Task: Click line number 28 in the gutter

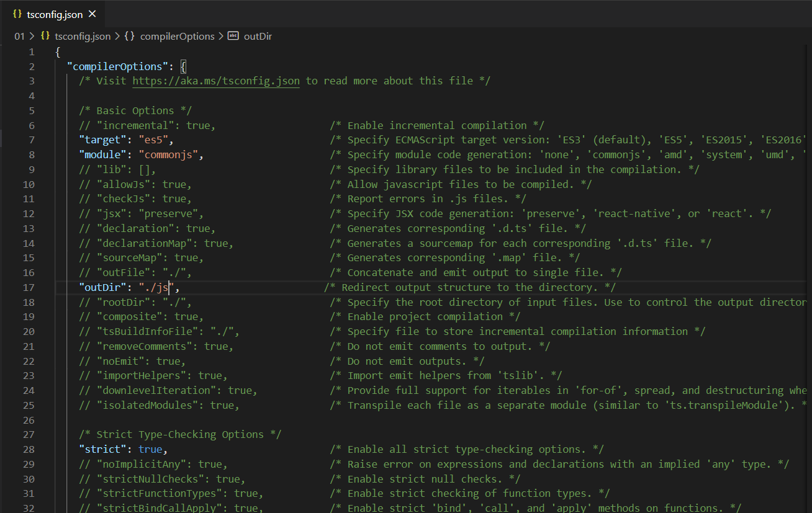Action: pyautogui.click(x=29, y=449)
